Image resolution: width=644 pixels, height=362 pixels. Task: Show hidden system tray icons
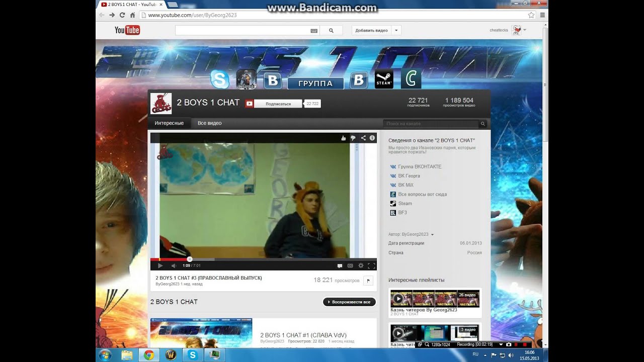click(x=485, y=355)
